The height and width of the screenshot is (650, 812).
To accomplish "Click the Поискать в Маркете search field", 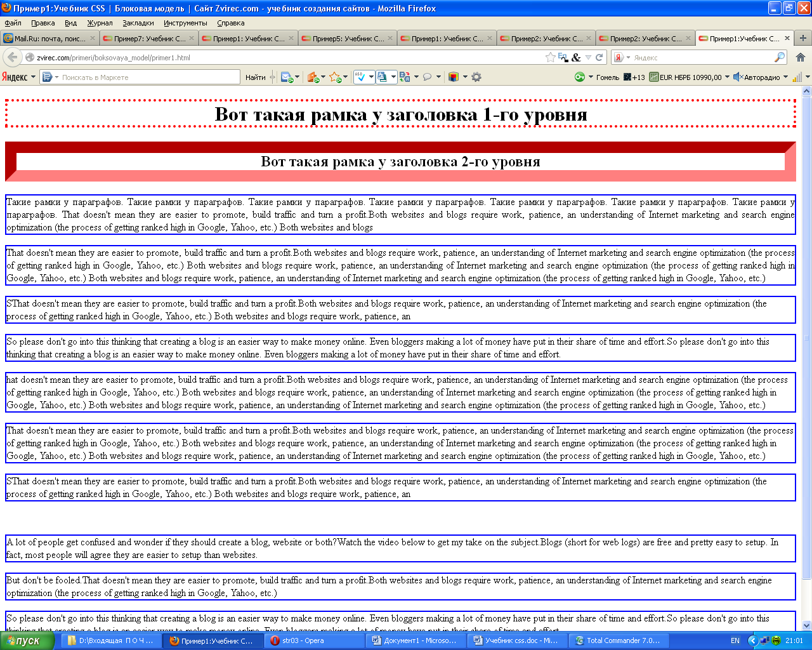I will click(141, 77).
